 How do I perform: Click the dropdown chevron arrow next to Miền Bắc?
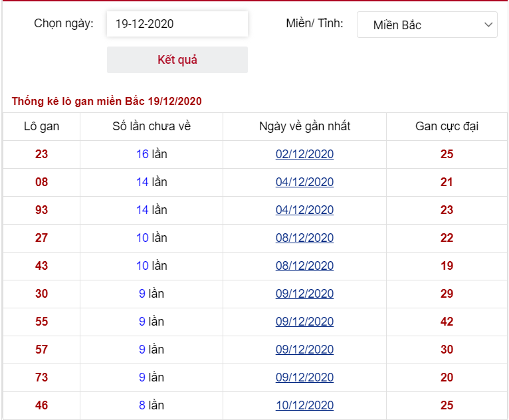pos(488,25)
